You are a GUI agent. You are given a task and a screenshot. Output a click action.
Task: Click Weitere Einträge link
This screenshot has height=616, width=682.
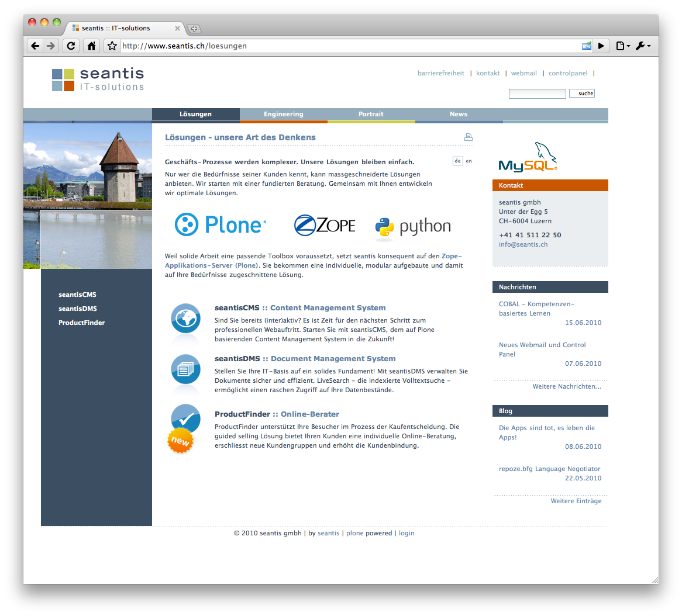click(576, 501)
